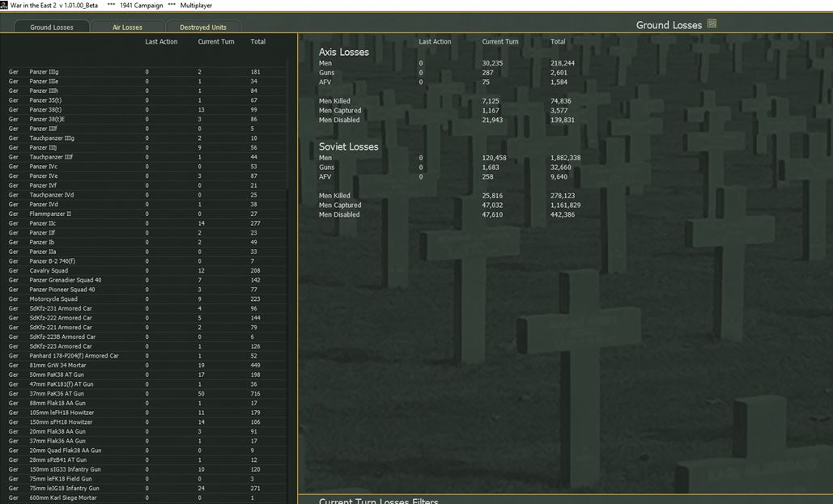Select the SdKfz-222 Armored Car row
This screenshot has width=833, height=504.
click(146, 318)
